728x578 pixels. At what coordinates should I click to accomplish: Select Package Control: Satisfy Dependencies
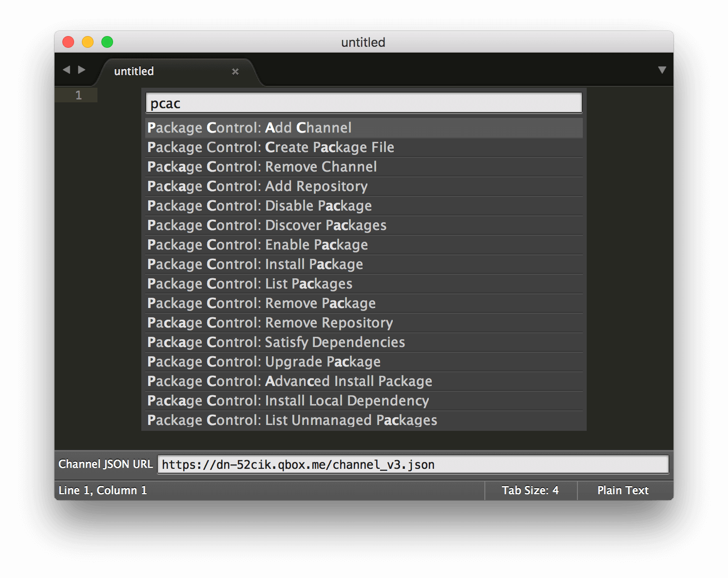364,342
